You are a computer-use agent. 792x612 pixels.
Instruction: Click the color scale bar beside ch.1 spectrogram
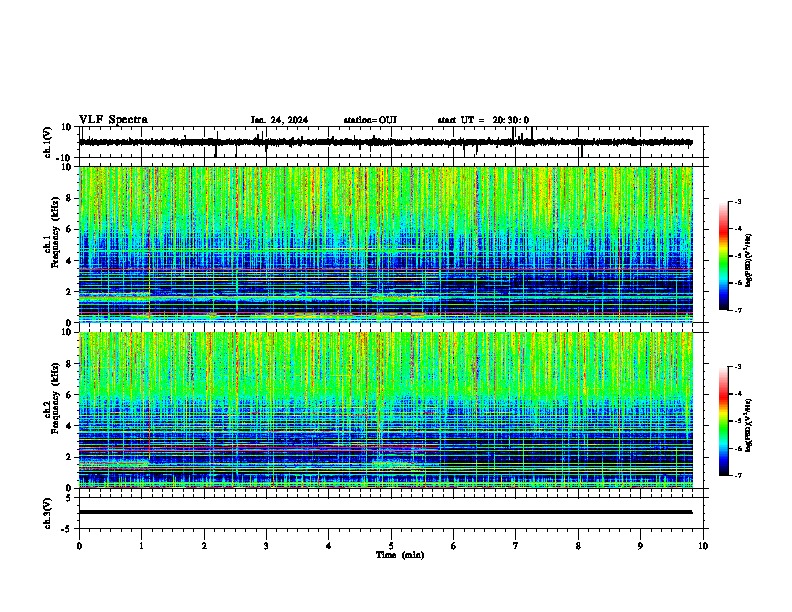click(724, 256)
